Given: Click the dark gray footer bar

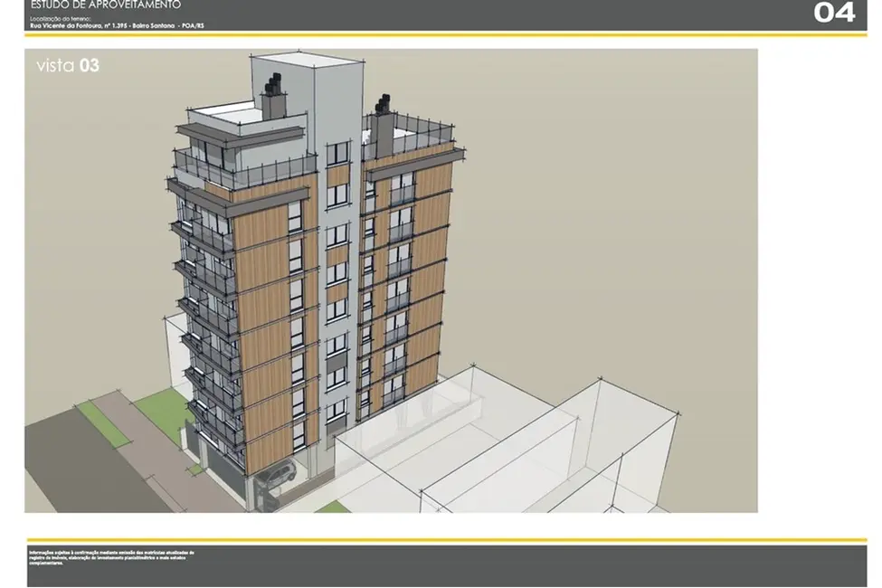Looking at the screenshot, I should tap(543, 565).
